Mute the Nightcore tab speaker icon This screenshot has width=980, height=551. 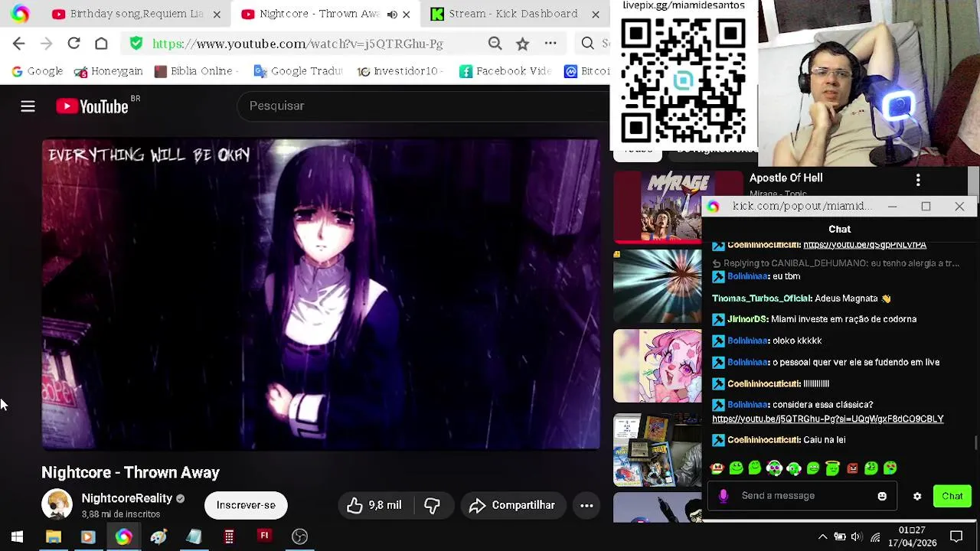click(x=392, y=14)
